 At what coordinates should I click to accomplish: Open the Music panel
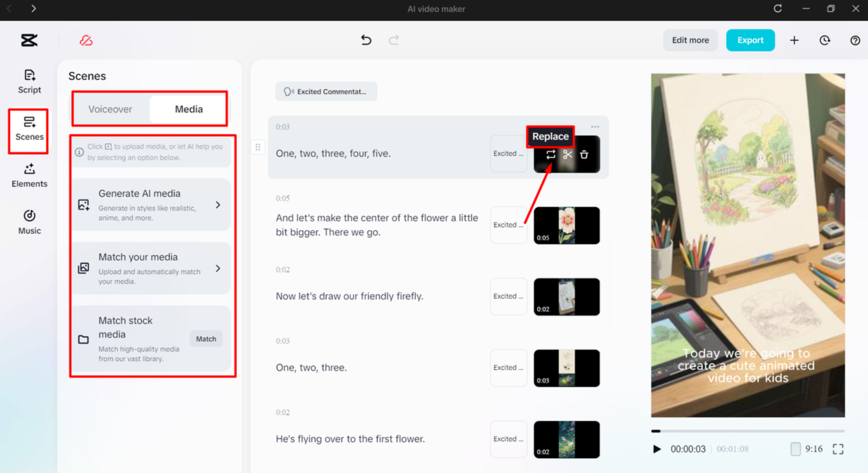pyautogui.click(x=29, y=222)
